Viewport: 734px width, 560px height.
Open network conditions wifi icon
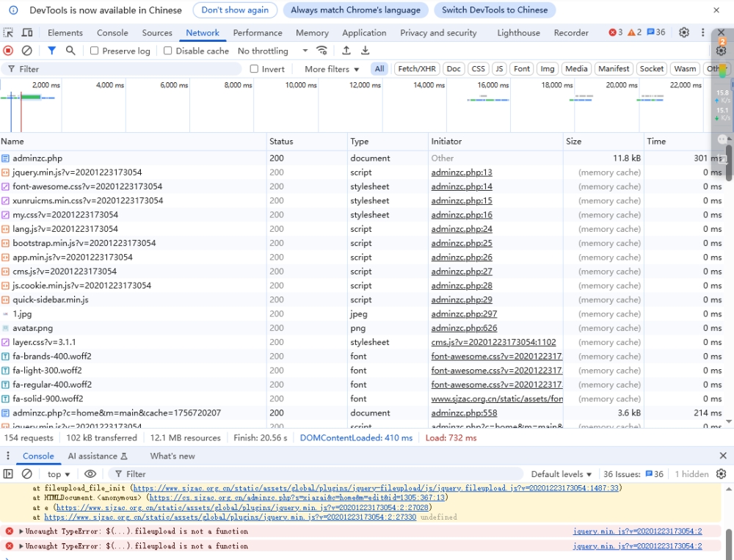coord(321,51)
